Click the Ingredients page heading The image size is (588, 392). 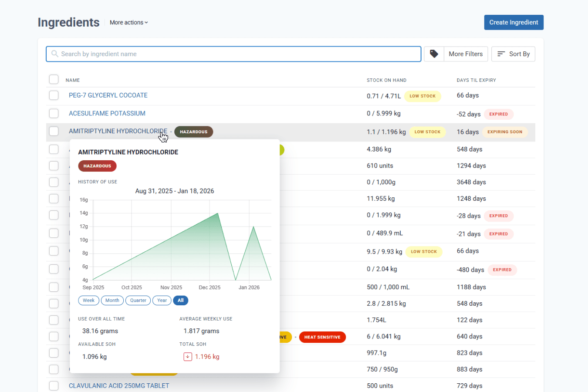point(68,22)
